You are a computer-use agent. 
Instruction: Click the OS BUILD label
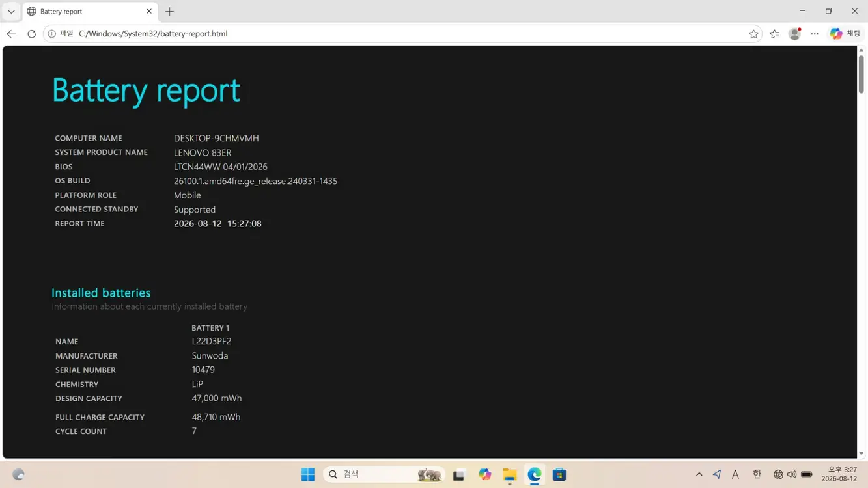(x=72, y=181)
